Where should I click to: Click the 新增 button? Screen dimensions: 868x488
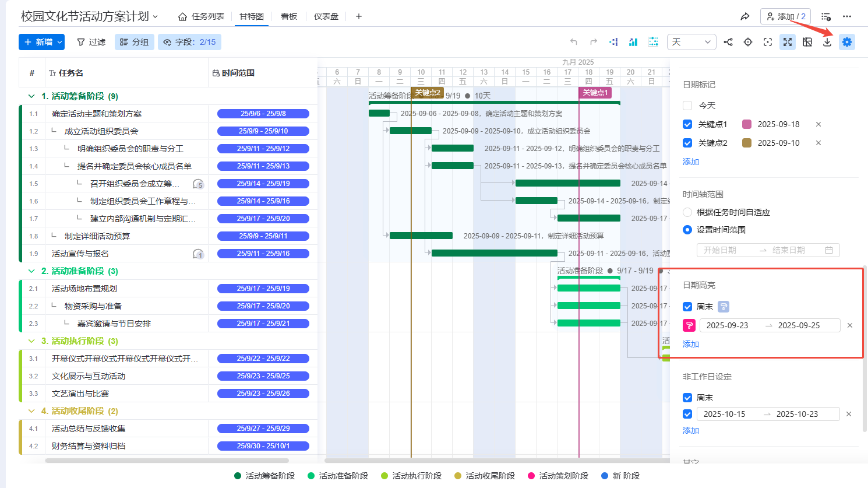click(x=38, y=42)
